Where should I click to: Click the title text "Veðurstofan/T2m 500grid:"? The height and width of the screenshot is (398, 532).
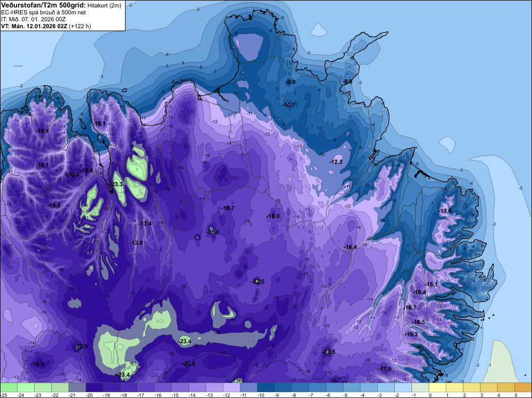click(44, 5)
